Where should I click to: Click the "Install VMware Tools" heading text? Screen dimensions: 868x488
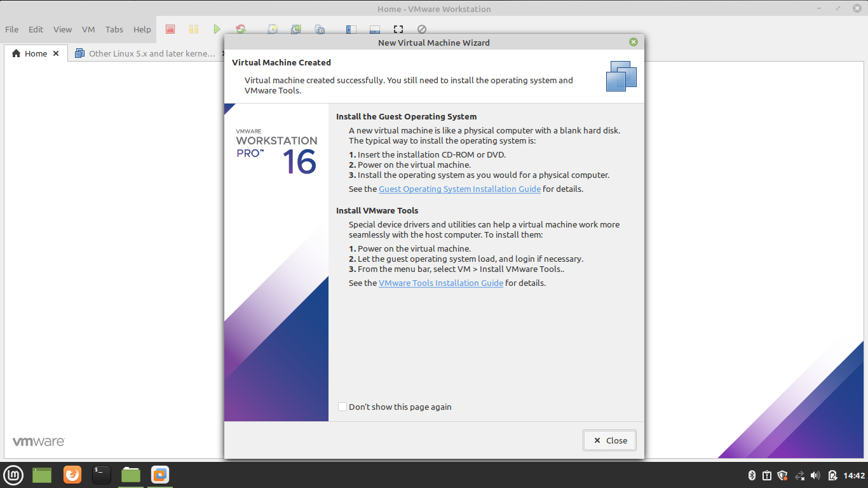point(377,210)
